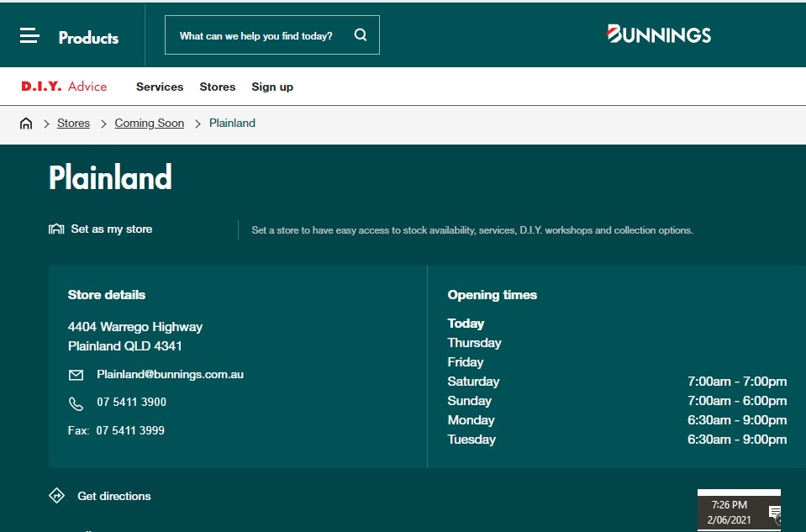Open the Products menu
The width and height of the screenshot is (806, 532).
pos(88,38)
